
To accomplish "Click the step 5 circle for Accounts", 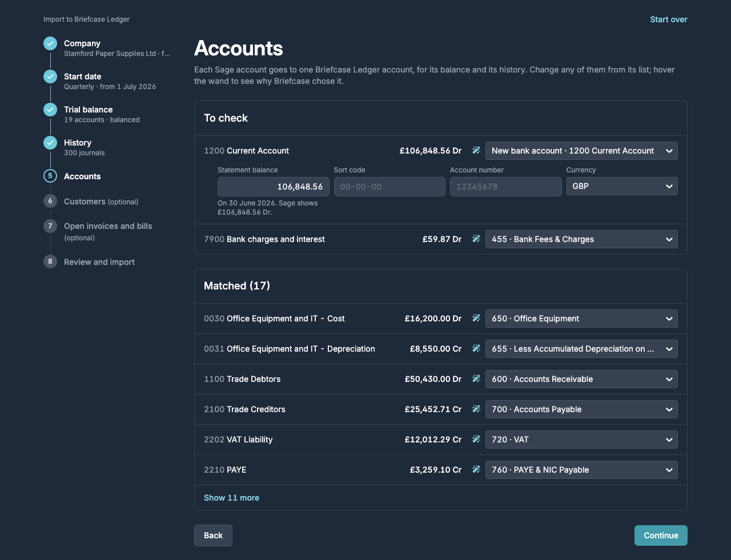I will (50, 176).
